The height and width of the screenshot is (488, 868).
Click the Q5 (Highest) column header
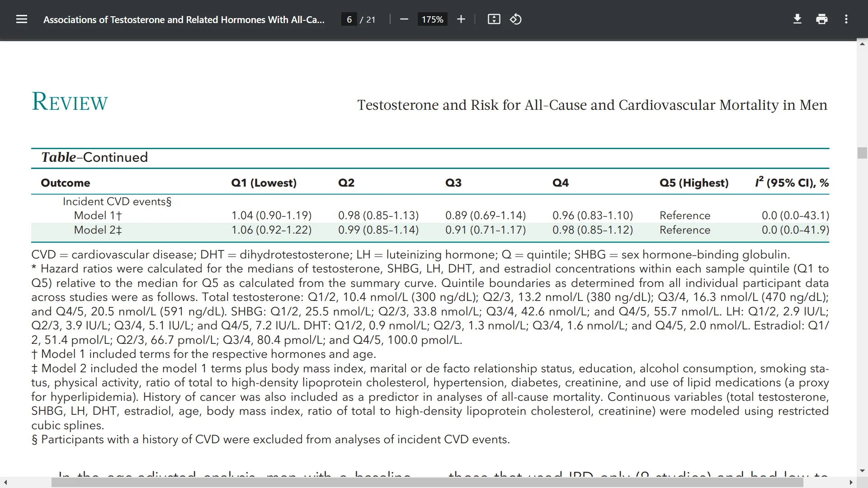694,183
